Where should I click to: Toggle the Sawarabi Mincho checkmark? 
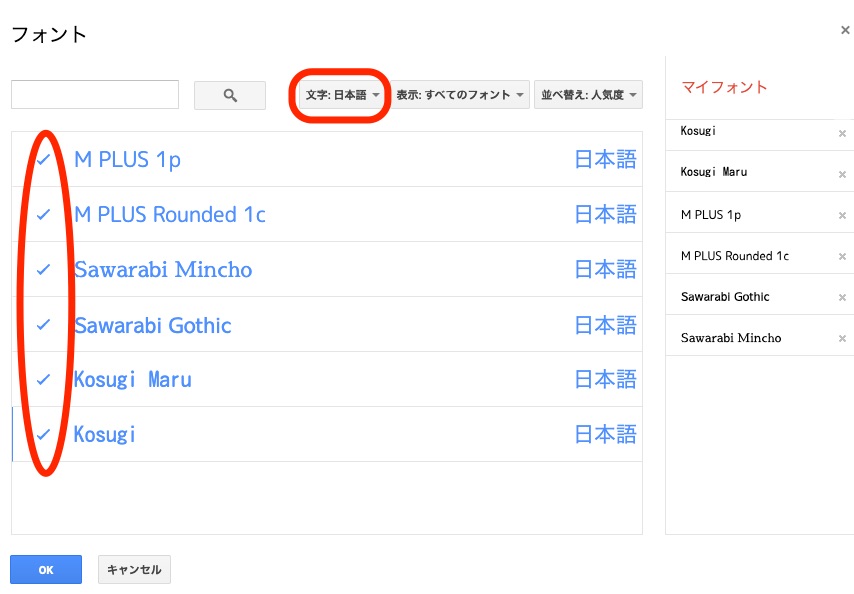(44, 270)
